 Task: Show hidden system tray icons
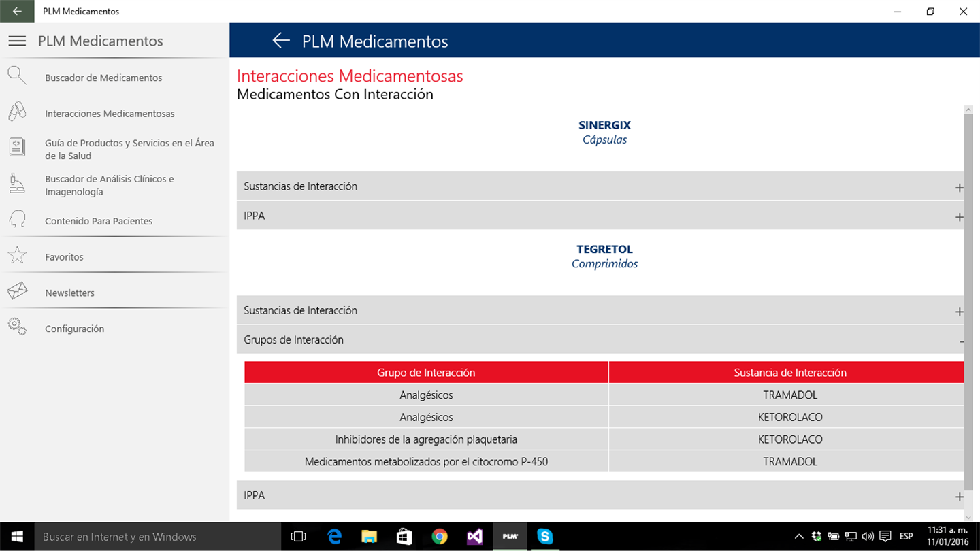(x=799, y=537)
